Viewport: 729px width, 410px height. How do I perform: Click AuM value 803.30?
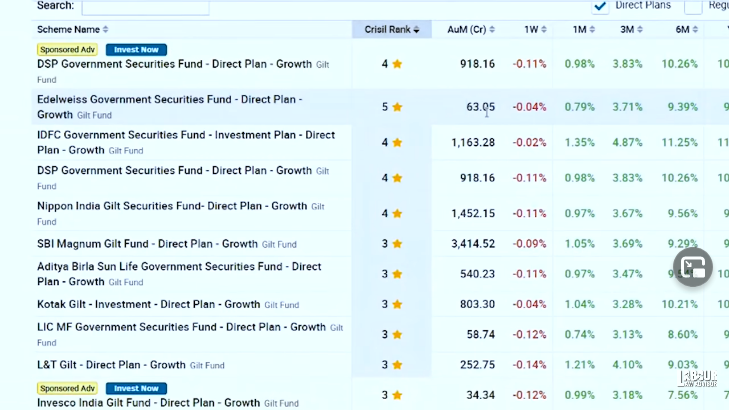(x=477, y=304)
